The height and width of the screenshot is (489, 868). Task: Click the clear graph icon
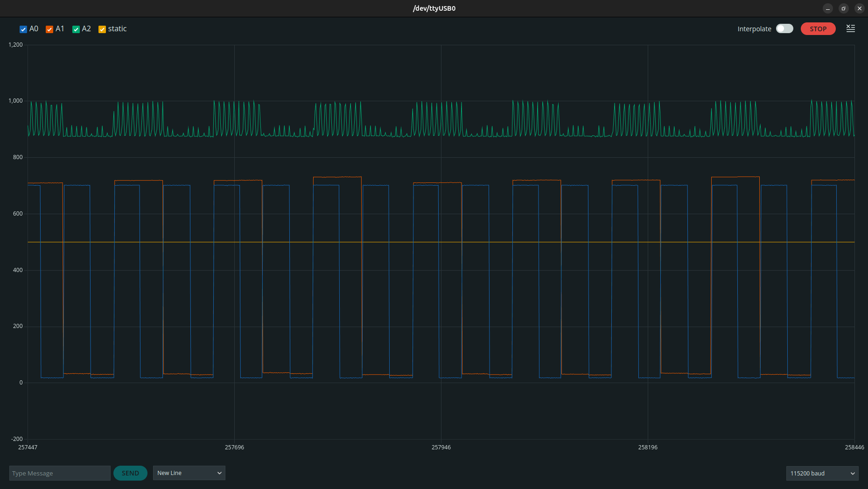click(x=850, y=28)
